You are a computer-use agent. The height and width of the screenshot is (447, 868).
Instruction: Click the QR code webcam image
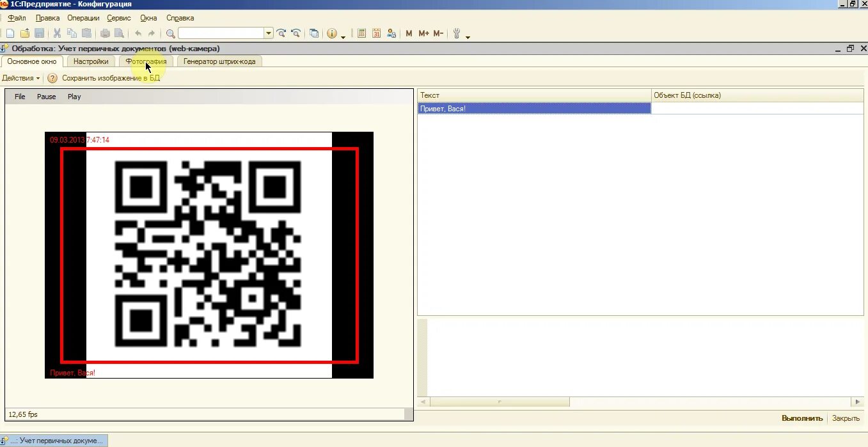pos(209,255)
